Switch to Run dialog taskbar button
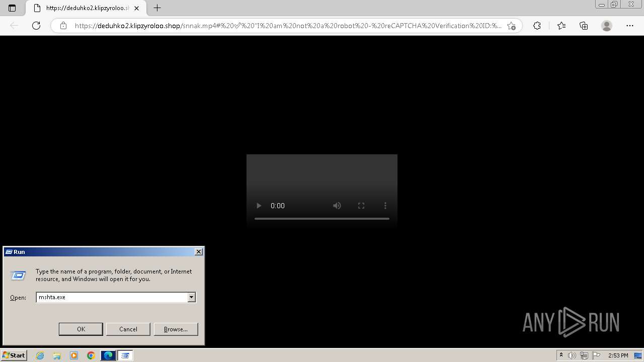 [x=125, y=355]
